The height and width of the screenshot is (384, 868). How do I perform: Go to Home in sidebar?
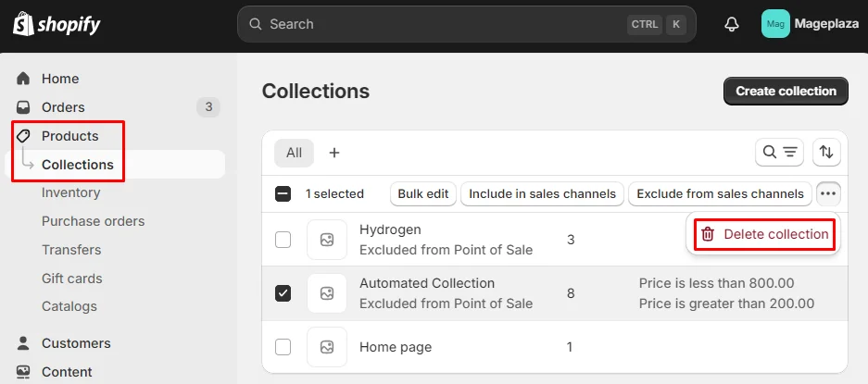coord(60,79)
